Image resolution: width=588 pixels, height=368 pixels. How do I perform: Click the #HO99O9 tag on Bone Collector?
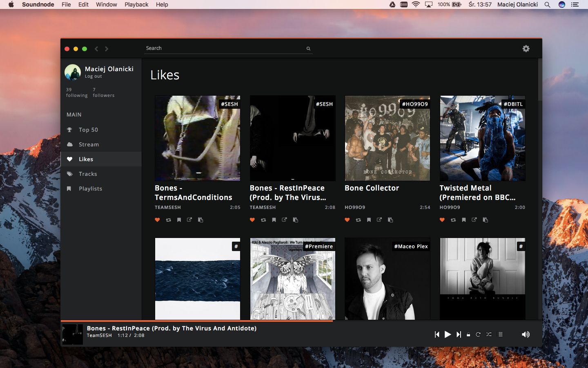click(415, 104)
